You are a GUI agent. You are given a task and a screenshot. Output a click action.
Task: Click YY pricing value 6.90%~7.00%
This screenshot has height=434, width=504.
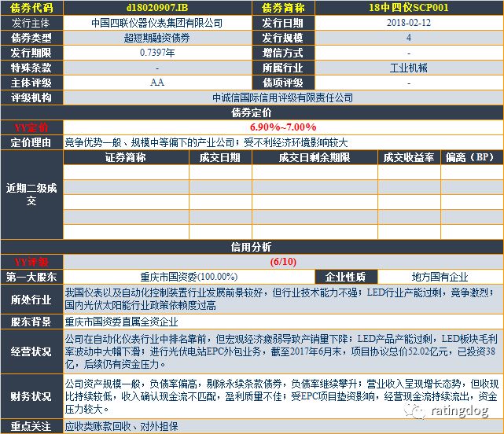click(x=283, y=127)
